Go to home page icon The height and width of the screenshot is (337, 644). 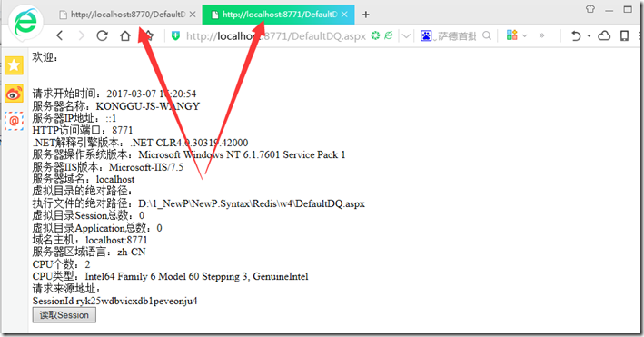point(125,35)
